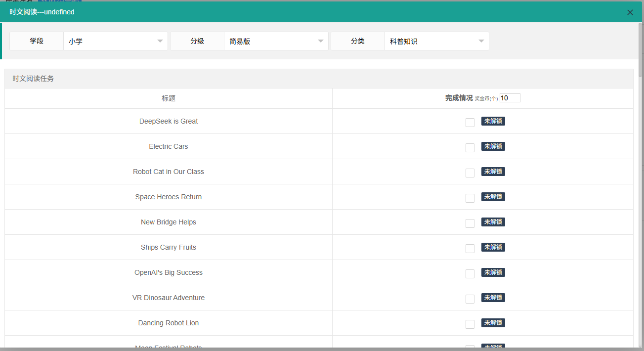Click the 标题 column header
Screen dimensions: 644x351
point(169,98)
